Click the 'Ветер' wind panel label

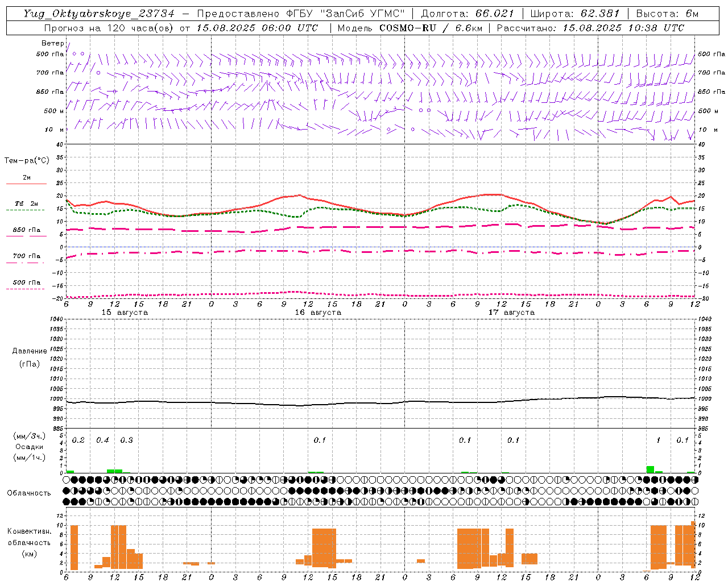(x=52, y=43)
